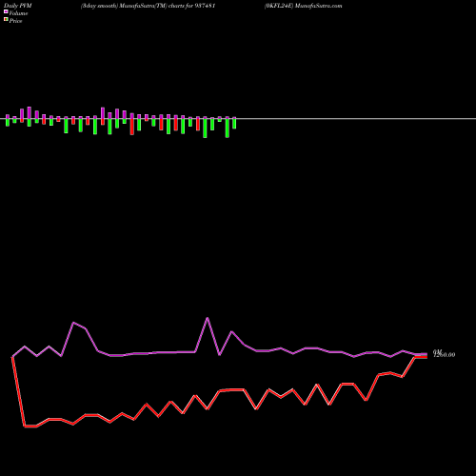Click the highest peak of the purple volume line
476x476 pixels.
[208, 318]
